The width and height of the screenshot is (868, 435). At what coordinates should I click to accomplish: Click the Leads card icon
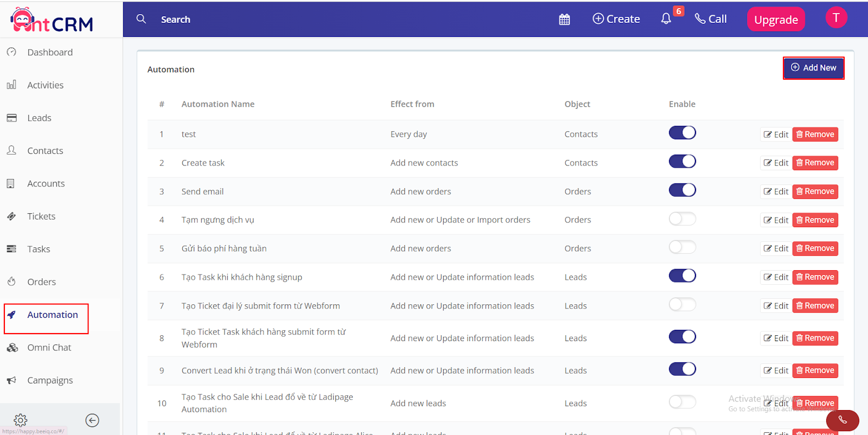(11, 118)
